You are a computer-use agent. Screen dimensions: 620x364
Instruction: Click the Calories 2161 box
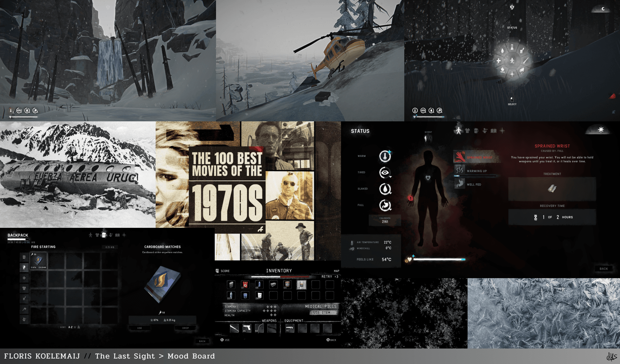385,220
